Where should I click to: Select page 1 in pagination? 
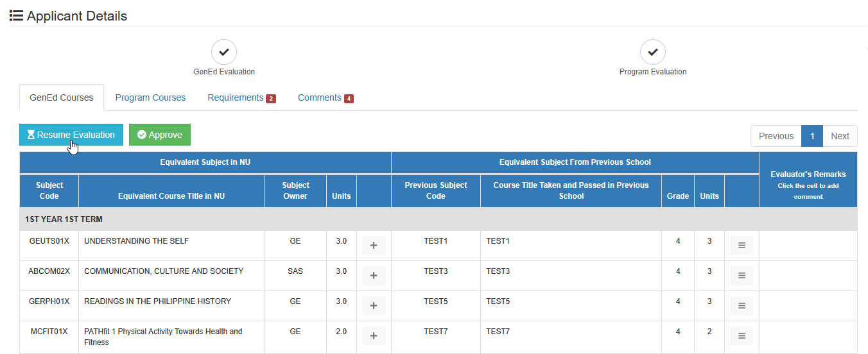[812, 136]
